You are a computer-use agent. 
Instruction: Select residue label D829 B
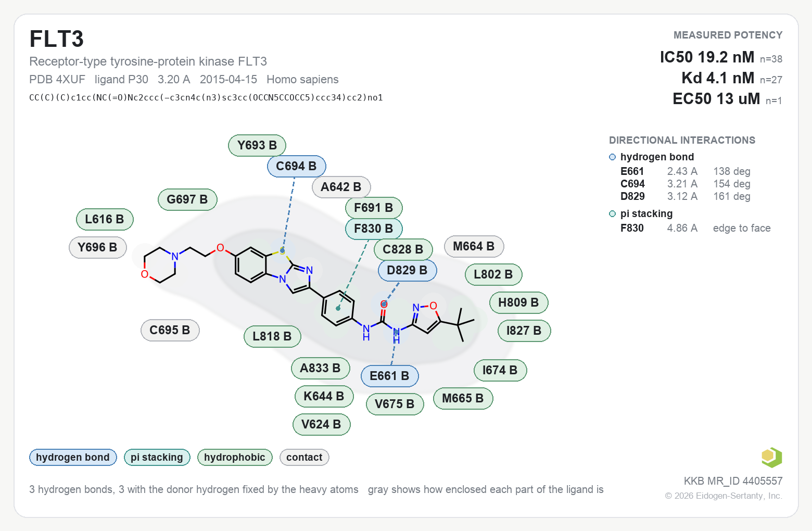407,270
